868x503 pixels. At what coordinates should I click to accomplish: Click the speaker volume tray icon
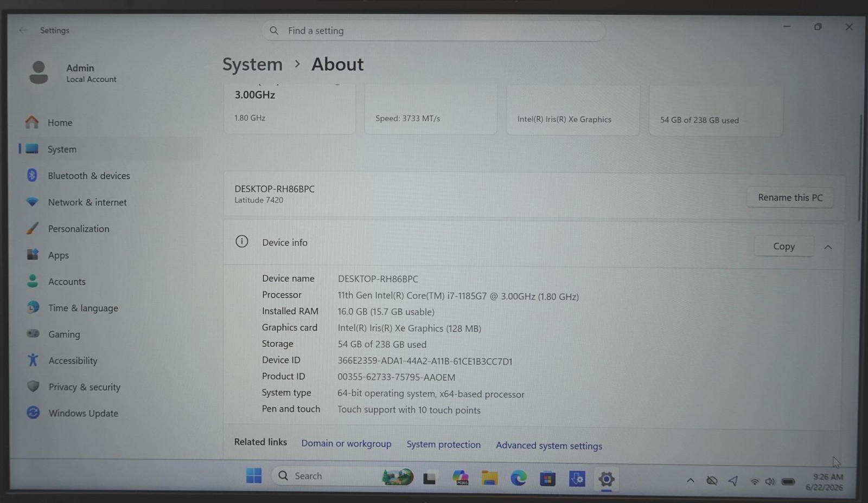click(770, 481)
